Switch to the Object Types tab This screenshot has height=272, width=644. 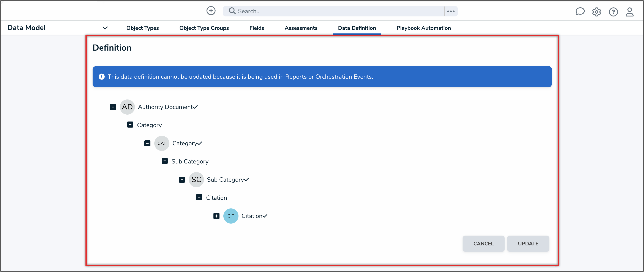[142, 28]
